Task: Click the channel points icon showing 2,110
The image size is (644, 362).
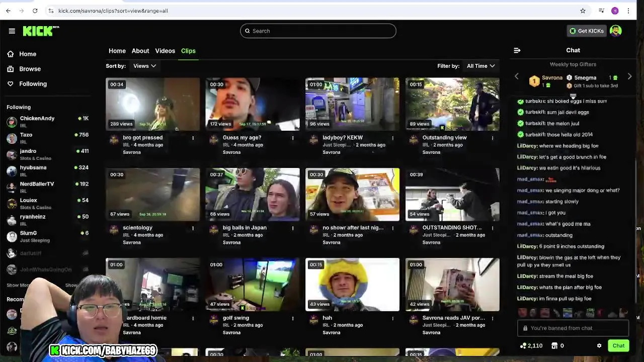Action: point(523,346)
